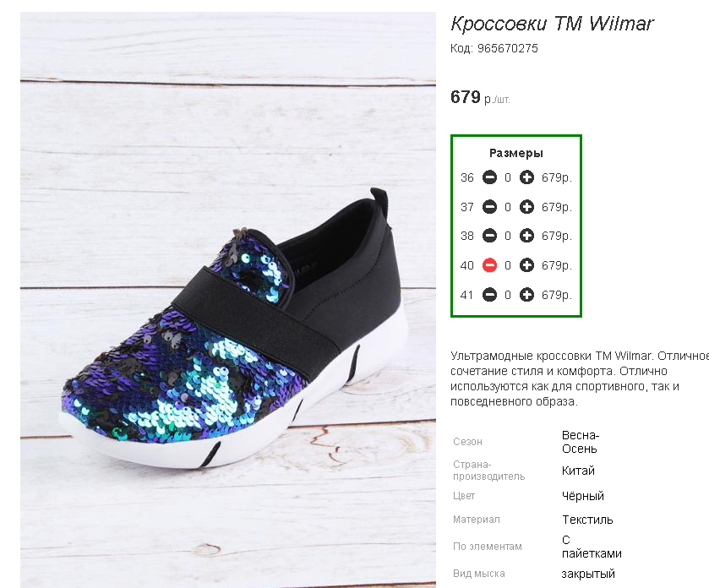Viewport: 709px width, 588px height.
Task: Add one pair of size 37
Action: (x=526, y=207)
